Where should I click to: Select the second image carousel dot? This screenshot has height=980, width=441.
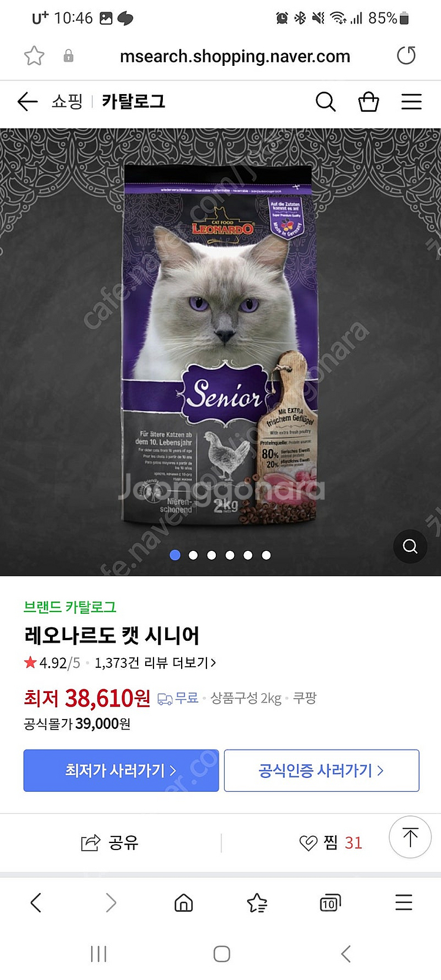pos(193,555)
